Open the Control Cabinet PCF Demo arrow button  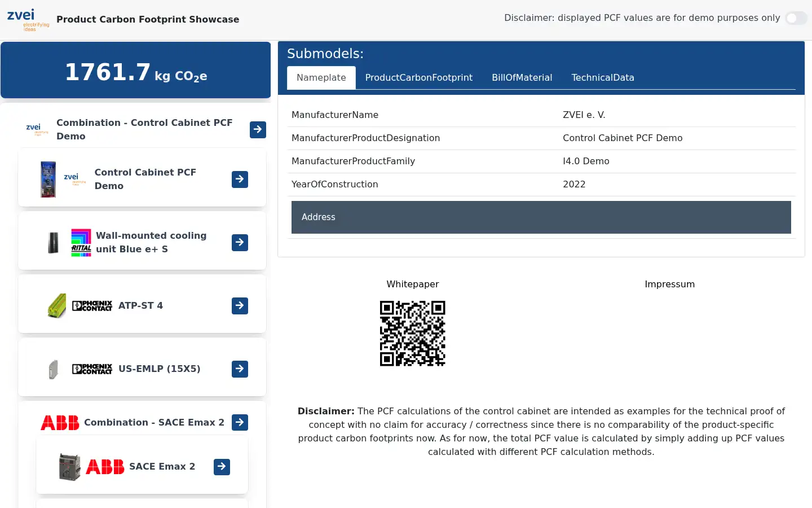click(240, 179)
